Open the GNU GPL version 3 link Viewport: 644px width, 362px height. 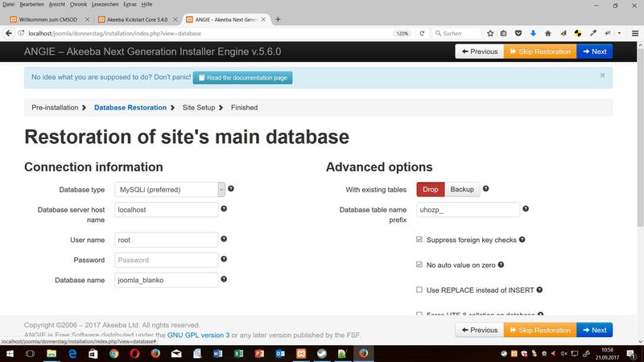[x=198, y=335]
